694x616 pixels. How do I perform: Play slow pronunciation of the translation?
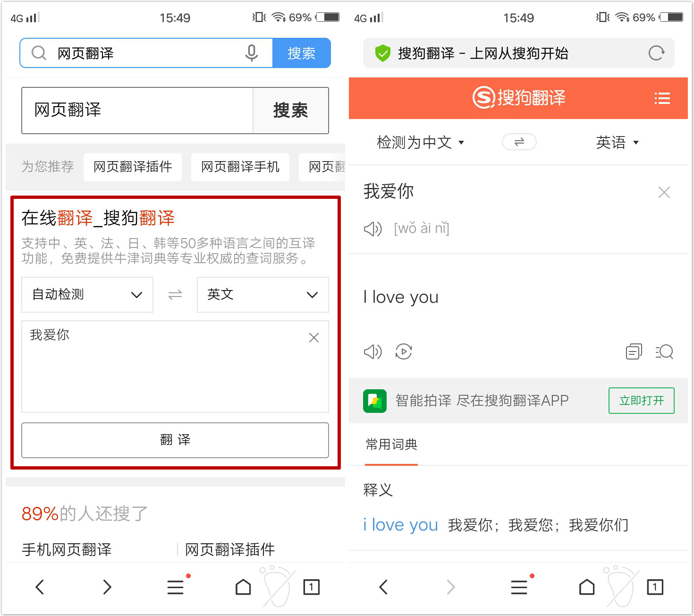pyautogui.click(x=404, y=351)
